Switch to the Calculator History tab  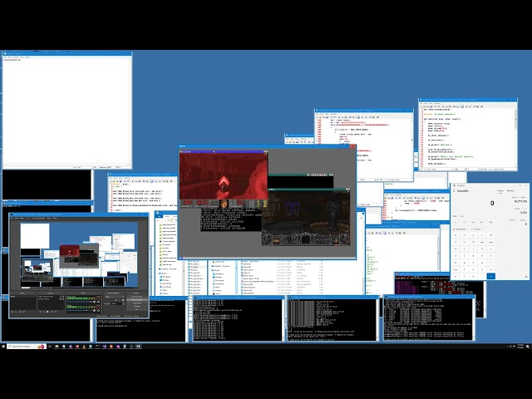point(500,190)
